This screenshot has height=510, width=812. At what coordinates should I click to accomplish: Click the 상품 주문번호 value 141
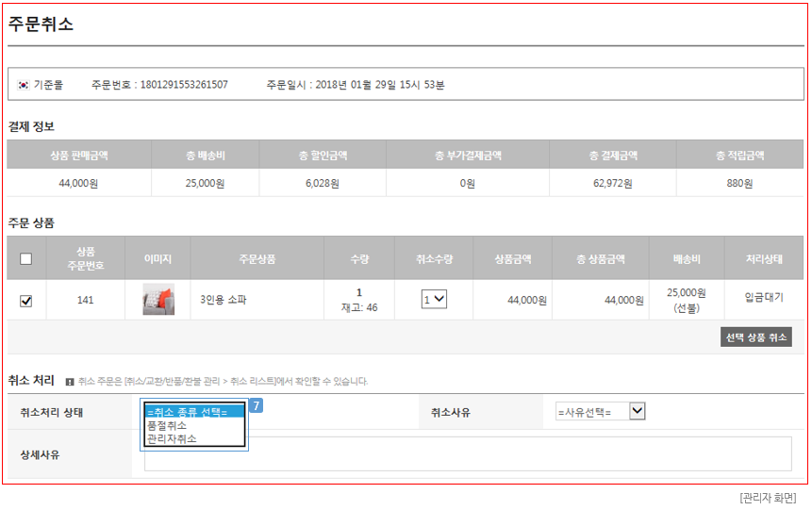pyautogui.click(x=85, y=300)
